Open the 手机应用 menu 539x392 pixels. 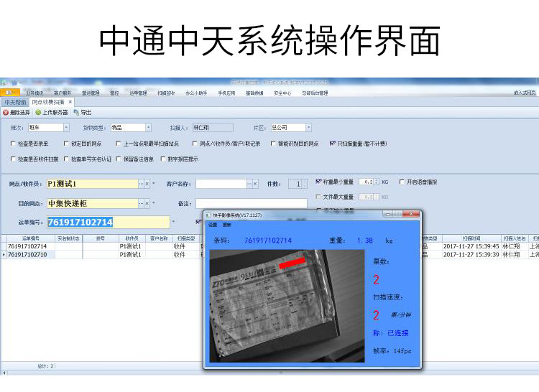point(226,93)
